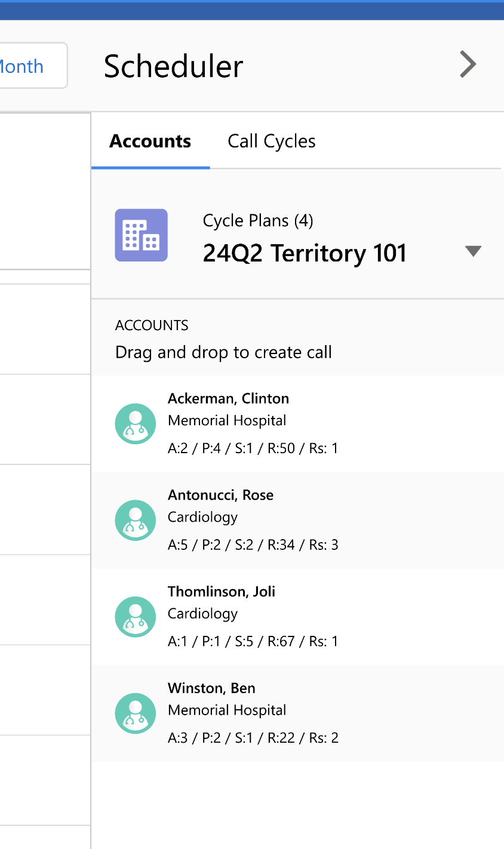Open the Ackerman, Clinton account name
The height and width of the screenshot is (849, 504).
tap(228, 398)
